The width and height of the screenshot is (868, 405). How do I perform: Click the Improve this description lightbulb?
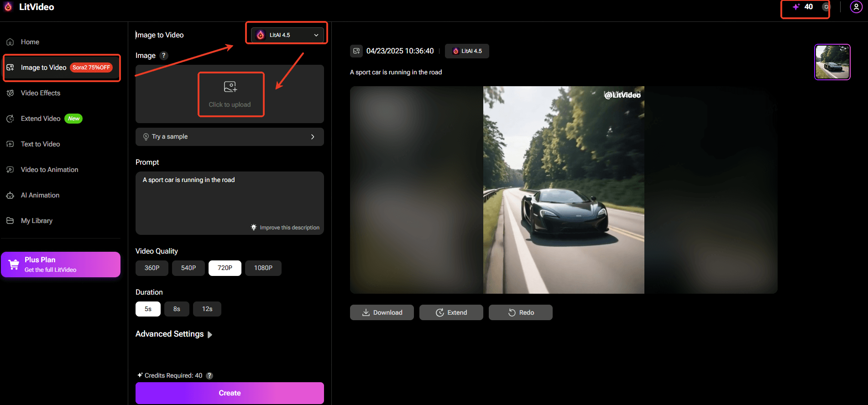254,227
